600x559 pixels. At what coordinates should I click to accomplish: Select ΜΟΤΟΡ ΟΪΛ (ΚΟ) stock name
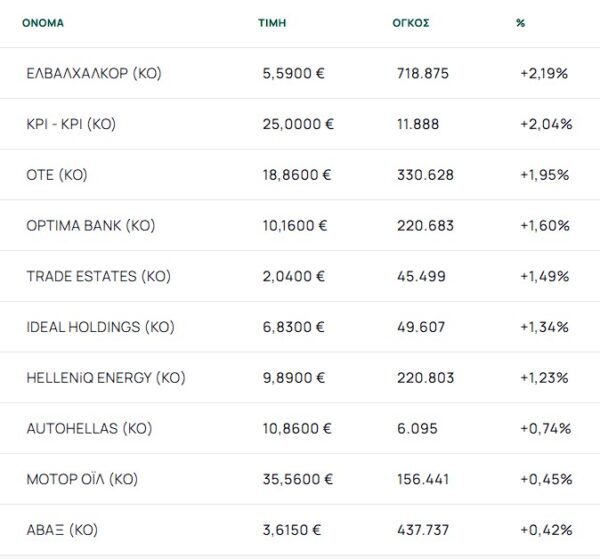pyautogui.click(x=82, y=479)
